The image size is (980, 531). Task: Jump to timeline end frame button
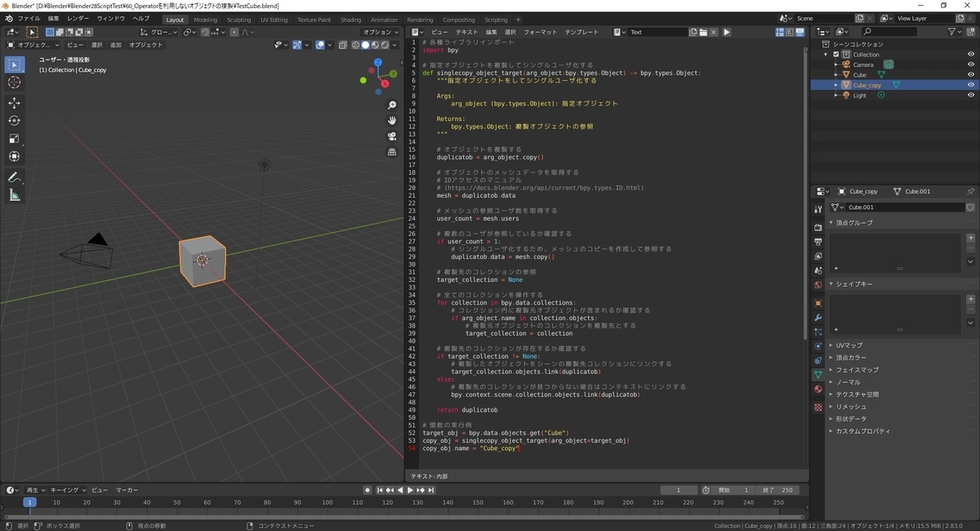430,490
